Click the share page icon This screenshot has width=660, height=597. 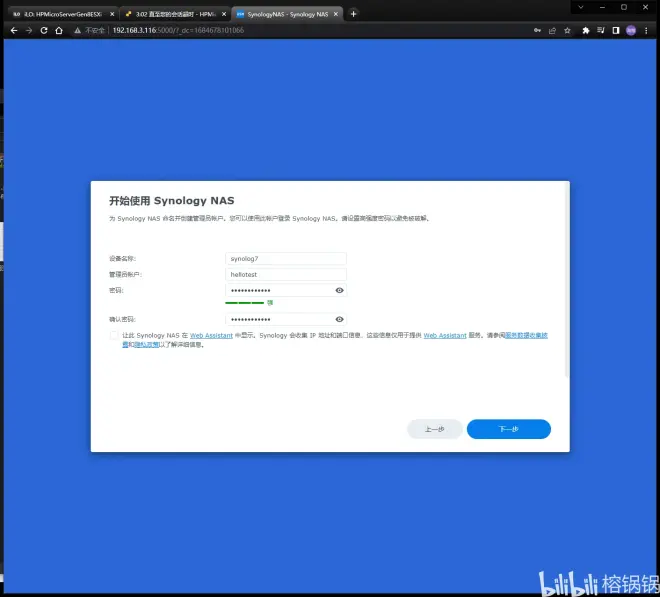tap(552, 30)
